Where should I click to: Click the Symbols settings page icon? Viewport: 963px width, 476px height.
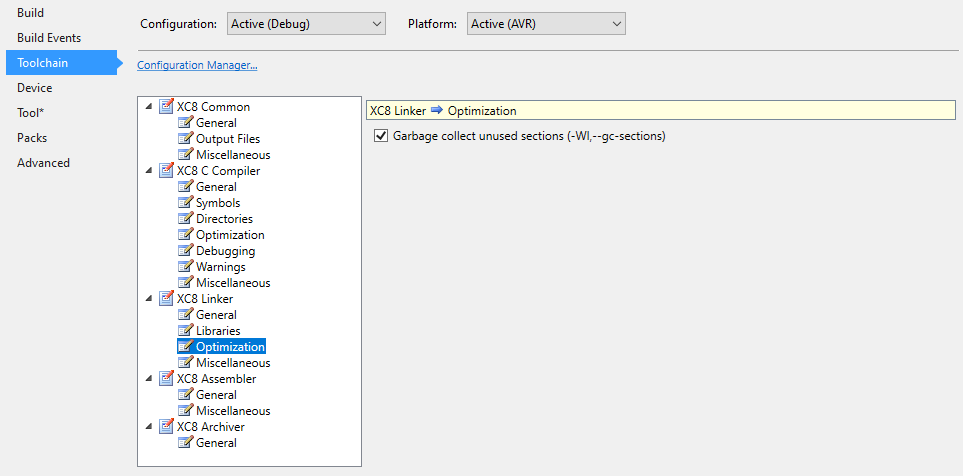(185, 203)
